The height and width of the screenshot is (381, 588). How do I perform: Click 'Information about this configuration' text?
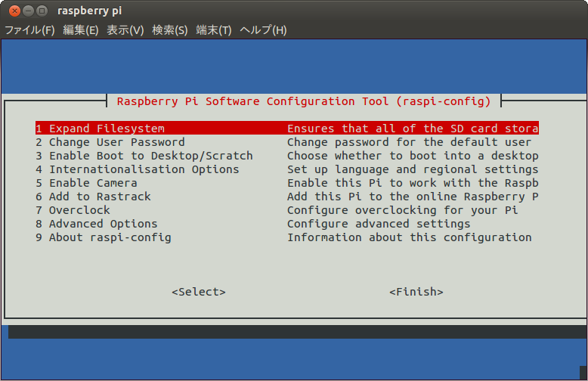410,237
